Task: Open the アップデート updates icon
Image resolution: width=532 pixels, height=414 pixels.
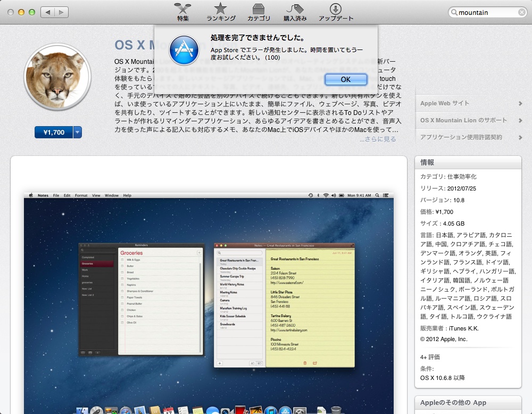Action: [336, 9]
